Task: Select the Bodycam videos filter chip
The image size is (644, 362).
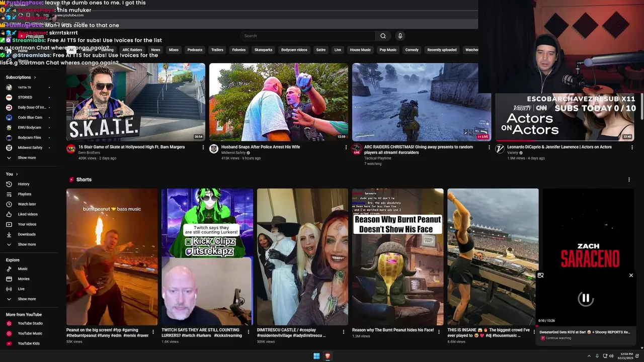Action: (294, 50)
